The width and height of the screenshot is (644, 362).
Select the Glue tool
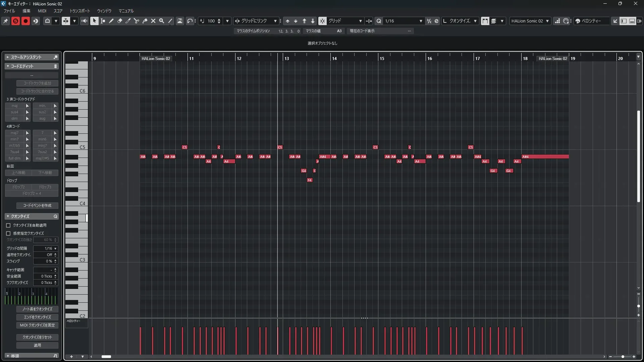pyautogui.click(x=145, y=21)
